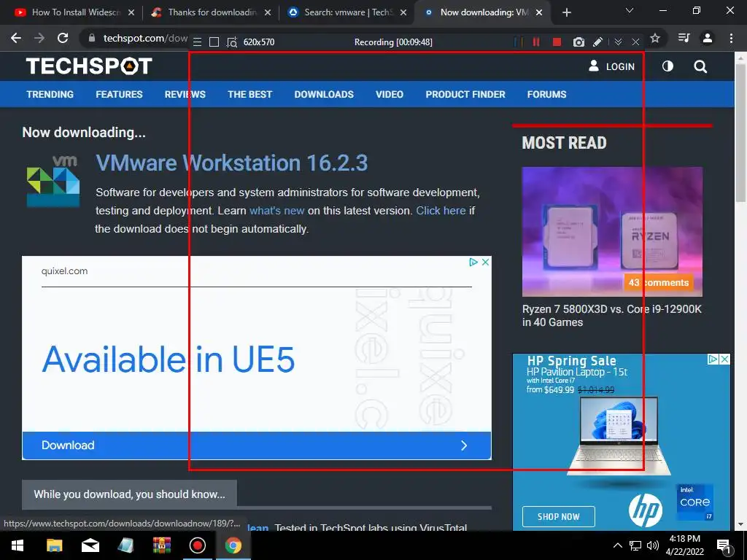Open the Ryzen vs Core article thumbnail

(x=612, y=231)
